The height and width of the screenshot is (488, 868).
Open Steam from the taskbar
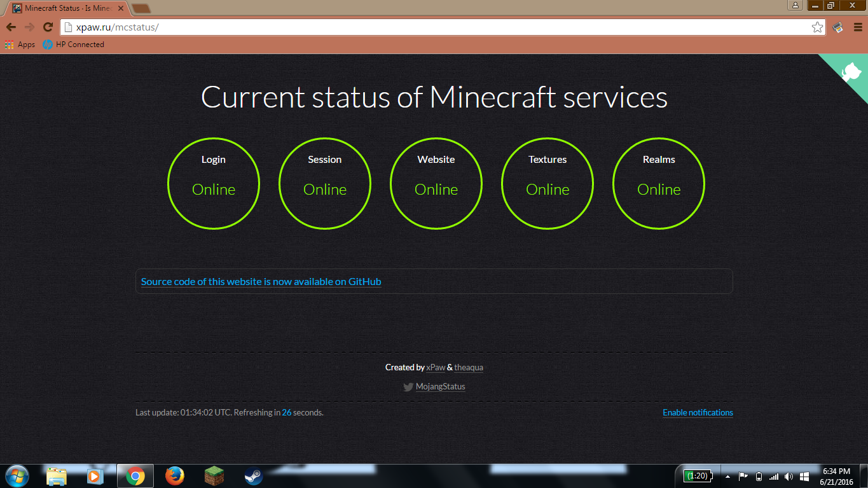coord(253,476)
